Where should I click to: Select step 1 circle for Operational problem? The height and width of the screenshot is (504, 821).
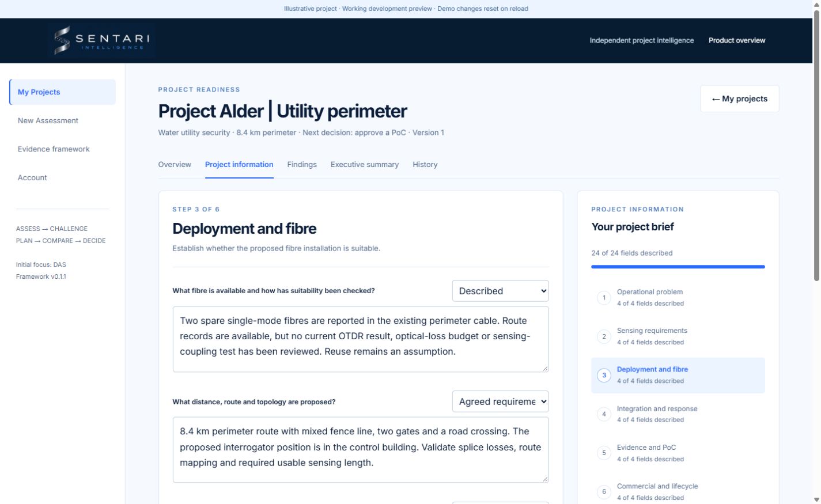coord(604,298)
